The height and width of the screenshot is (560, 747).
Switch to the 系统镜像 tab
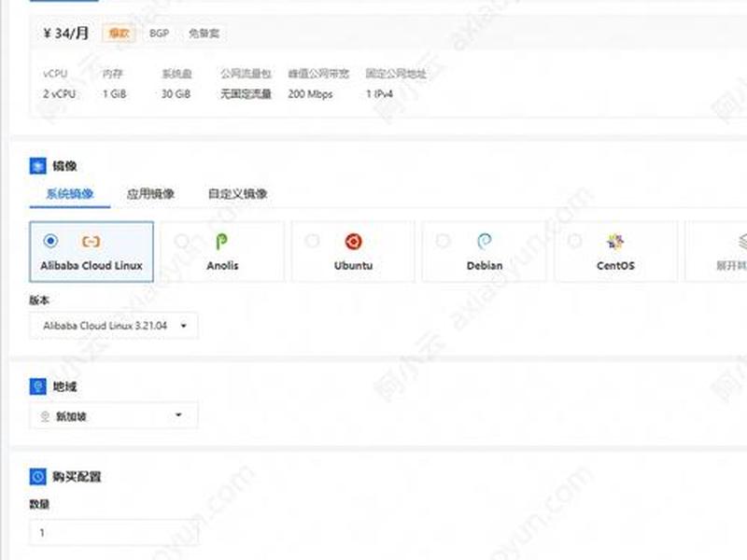tap(70, 194)
